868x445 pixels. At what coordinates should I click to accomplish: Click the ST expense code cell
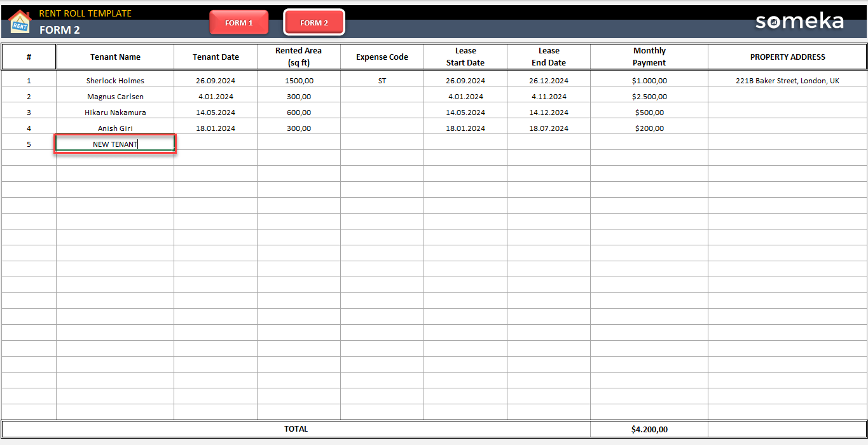tap(382, 80)
